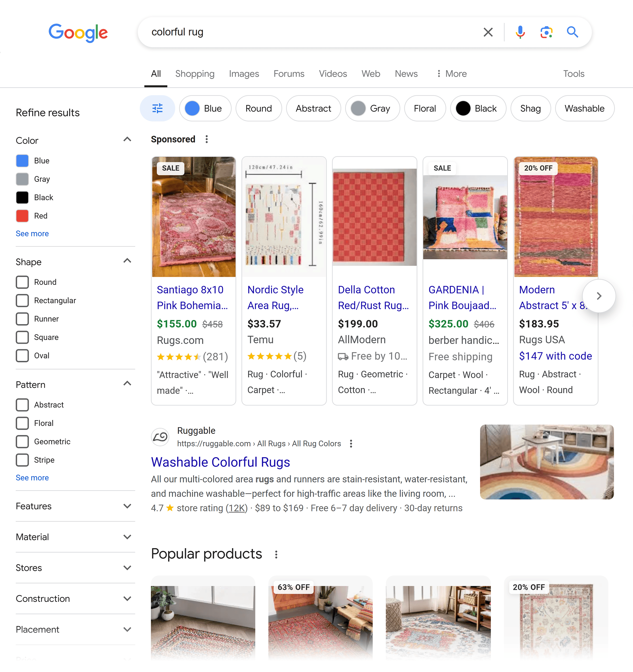633x672 pixels.
Task: Select the Gray filter chip
Action: coord(372,109)
